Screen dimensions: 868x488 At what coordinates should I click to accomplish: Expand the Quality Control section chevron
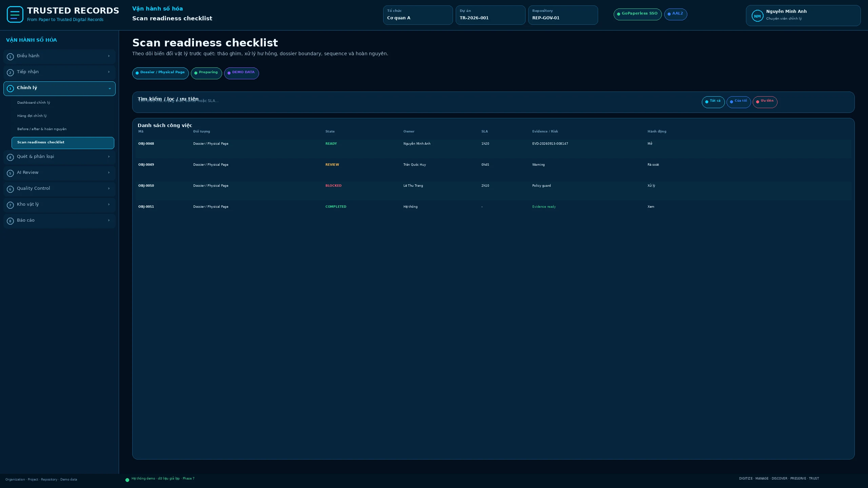[x=109, y=188]
